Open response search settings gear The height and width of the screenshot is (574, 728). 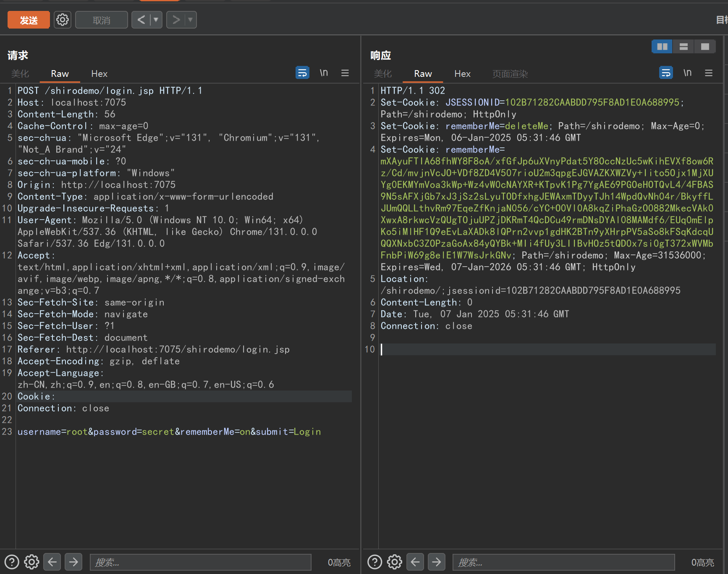[395, 561]
